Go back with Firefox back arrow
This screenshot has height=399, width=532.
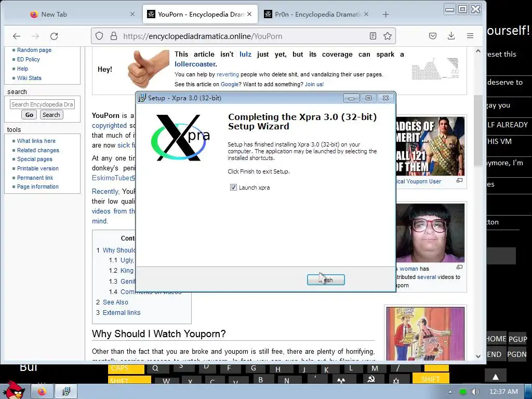[17, 36]
